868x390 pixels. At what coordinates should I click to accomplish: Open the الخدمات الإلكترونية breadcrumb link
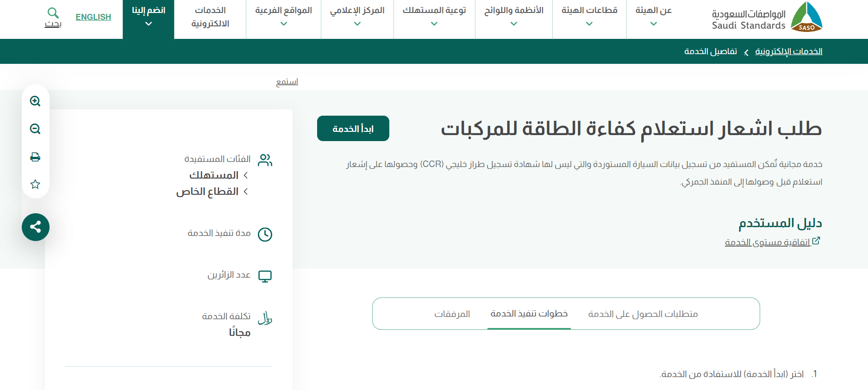[789, 51]
